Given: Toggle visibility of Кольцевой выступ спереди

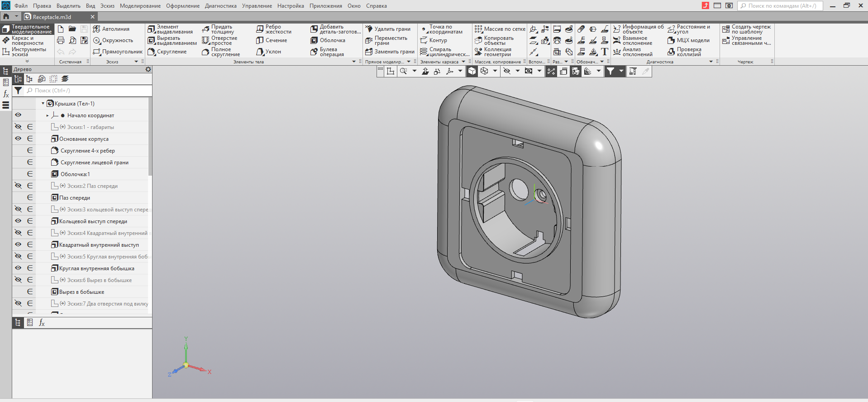Looking at the screenshot, I should 18,221.
